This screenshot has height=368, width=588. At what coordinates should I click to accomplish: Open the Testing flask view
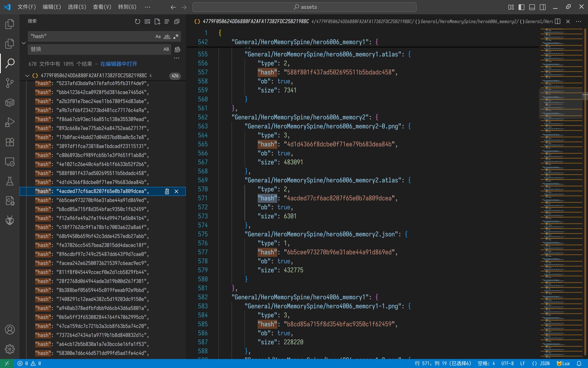click(x=10, y=181)
